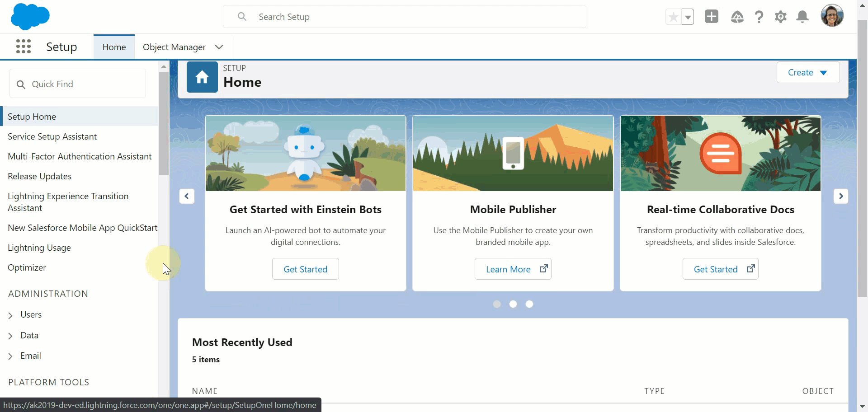Open the Setup gear icon
Screen dimensions: 868x412
pos(781,17)
